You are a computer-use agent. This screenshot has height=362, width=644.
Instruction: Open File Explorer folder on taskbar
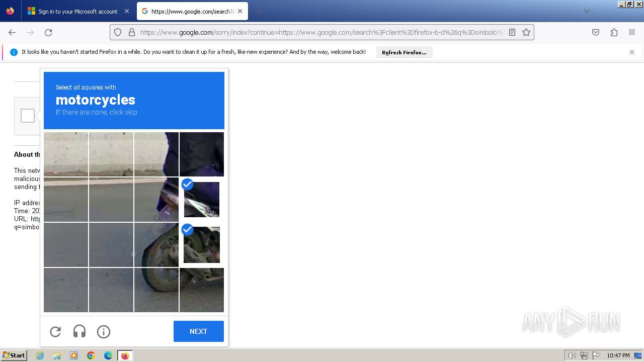click(x=57, y=355)
